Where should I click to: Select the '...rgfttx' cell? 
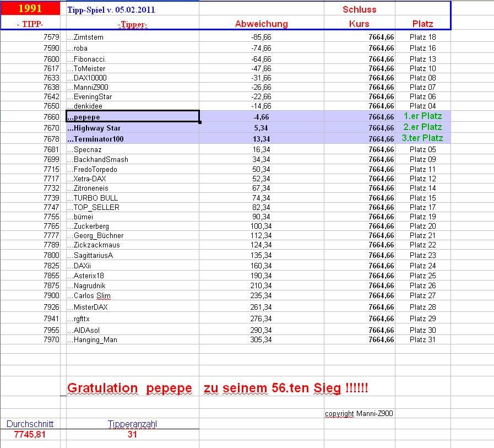[133, 319]
